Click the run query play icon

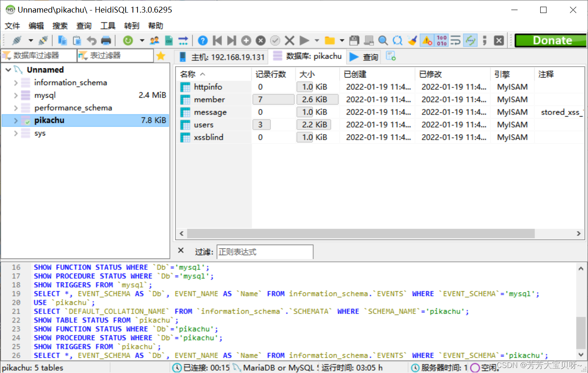(x=304, y=40)
